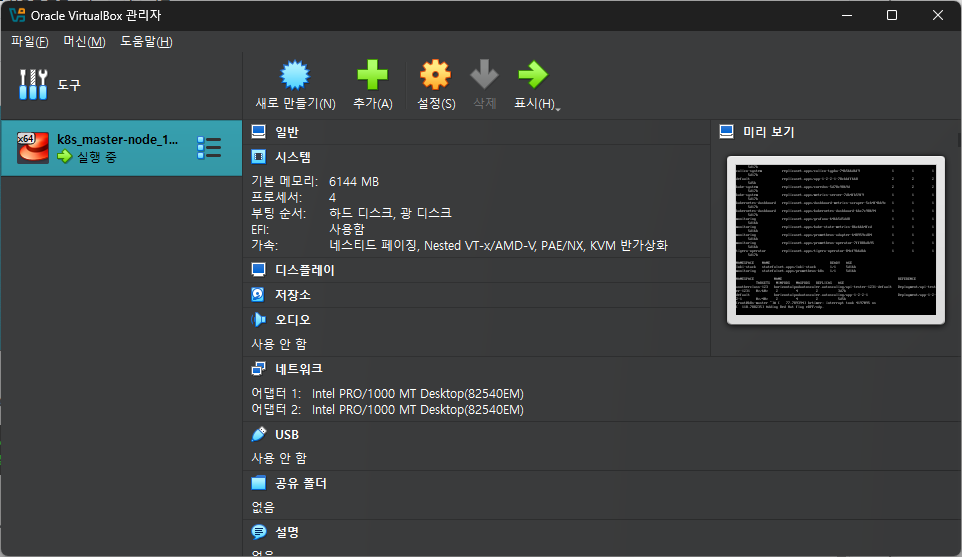Open the 파일(F) menu
Image resolution: width=962 pixels, height=557 pixels.
29,42
